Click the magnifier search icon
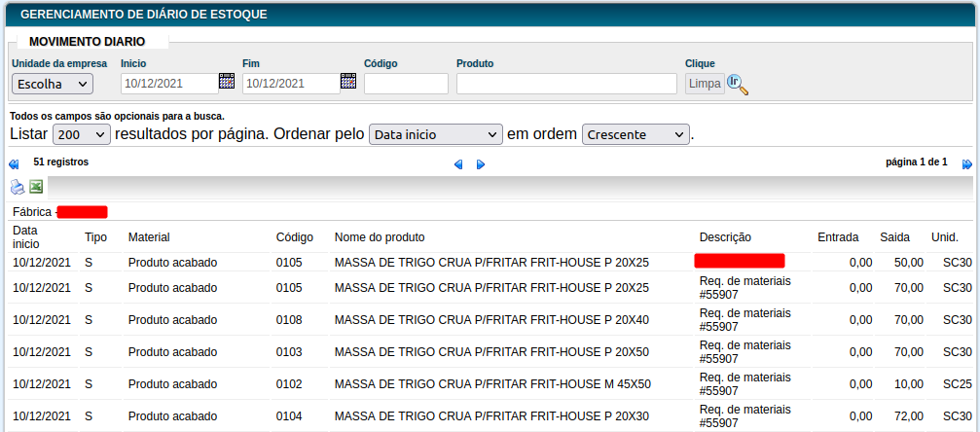 pyautogui.click(x=738, y=85)
